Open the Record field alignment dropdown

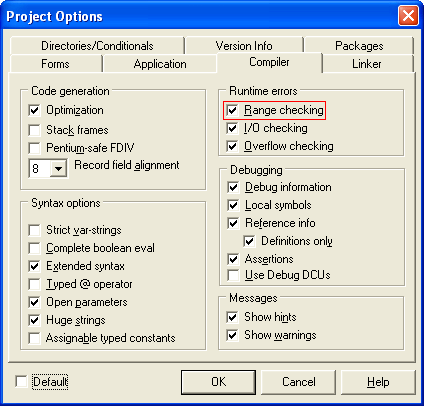tap(58, 169)
